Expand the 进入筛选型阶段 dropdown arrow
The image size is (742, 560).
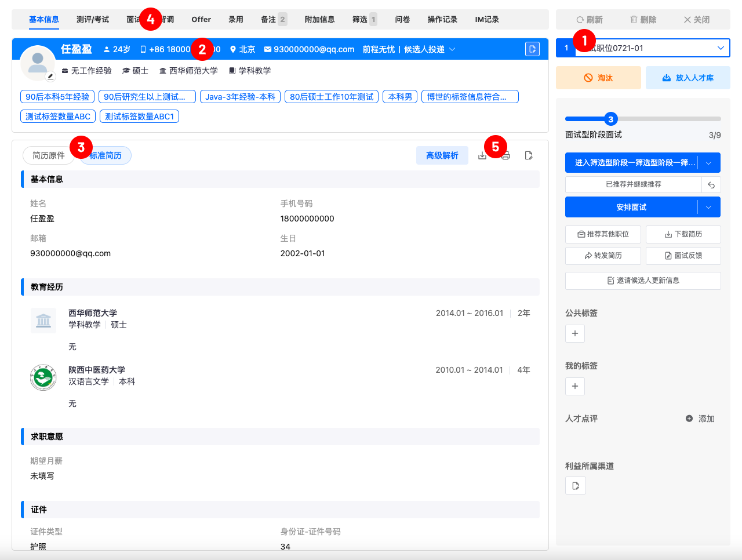[709, 163]
